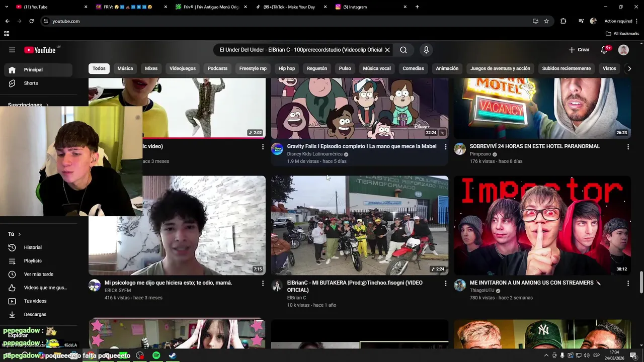Show more filter chips with right arrow
Image resolution: width=644 pixels, height=362 pixels.
pyautogui.click(x=629, y=68)
